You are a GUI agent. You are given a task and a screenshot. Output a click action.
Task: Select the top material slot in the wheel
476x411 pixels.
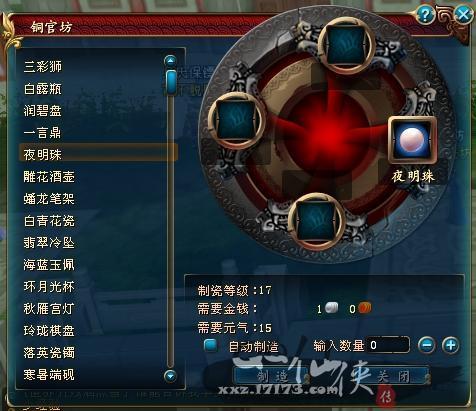coord(345,45)
